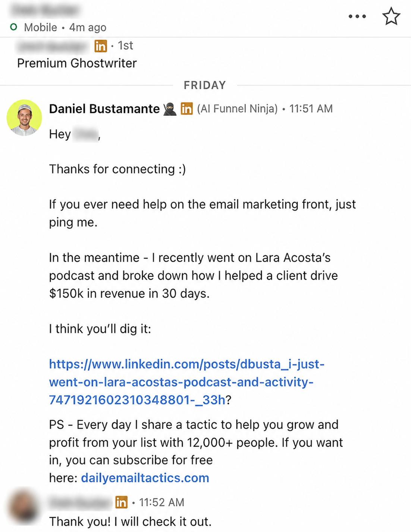Click the ninja emoji next to Daniel's name
This screenshot has width=411, height=532.
(170, 109)
